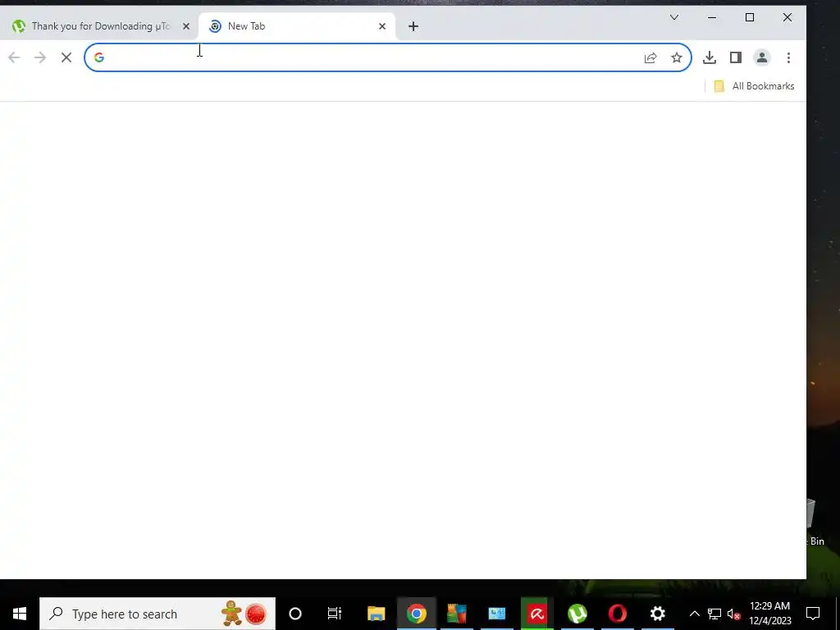The width and height of the screenshot is (840, 630).
Task: Open Chrome three-dot menu
Action: (x=788, y=57)
